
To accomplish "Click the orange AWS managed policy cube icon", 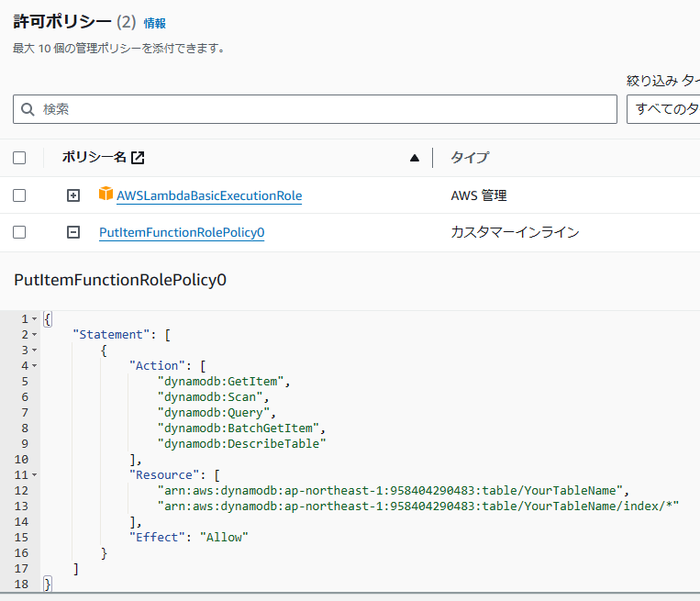I will pos(106,195).
